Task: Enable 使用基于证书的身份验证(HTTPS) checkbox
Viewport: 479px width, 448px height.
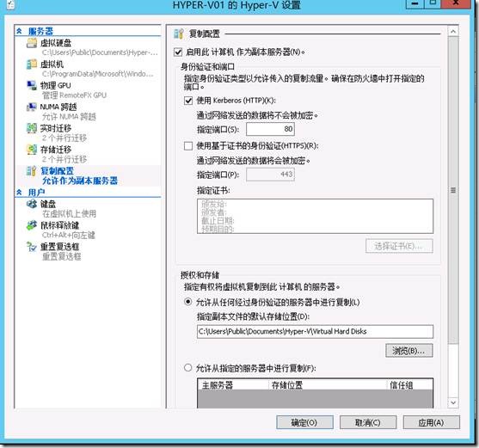Action: click(x=188, y=145)
